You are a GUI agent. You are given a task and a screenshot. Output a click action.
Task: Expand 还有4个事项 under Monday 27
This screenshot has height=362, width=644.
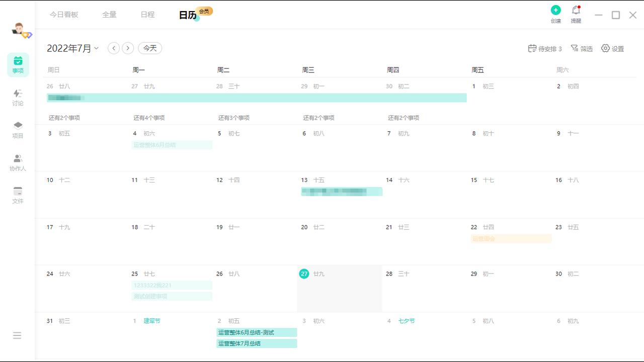pyautogui.click(x=149, y=118)
